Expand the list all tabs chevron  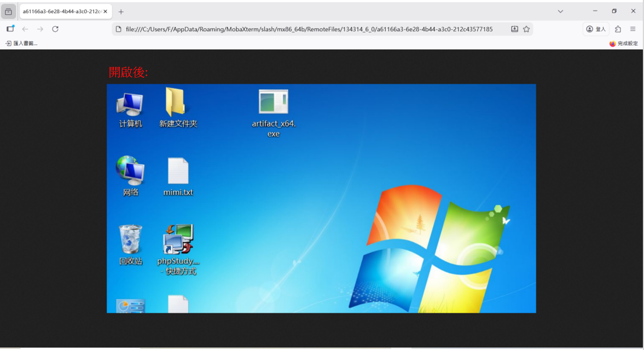tap(560, 12)
